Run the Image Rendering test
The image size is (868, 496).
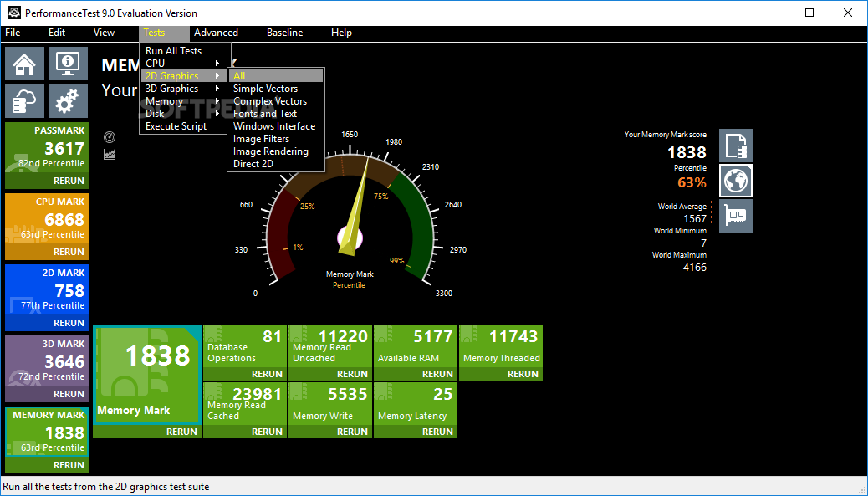point(276,151)
